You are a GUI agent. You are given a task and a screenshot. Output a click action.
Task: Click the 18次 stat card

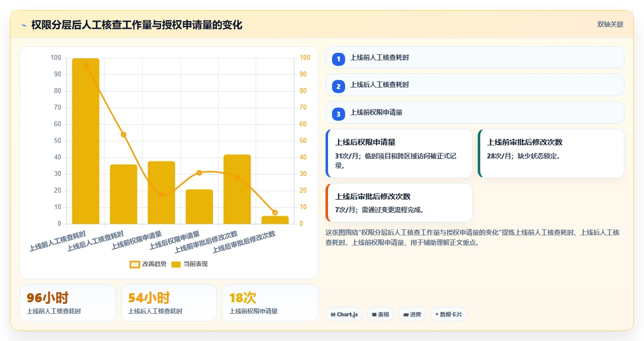tap(270, 303)
